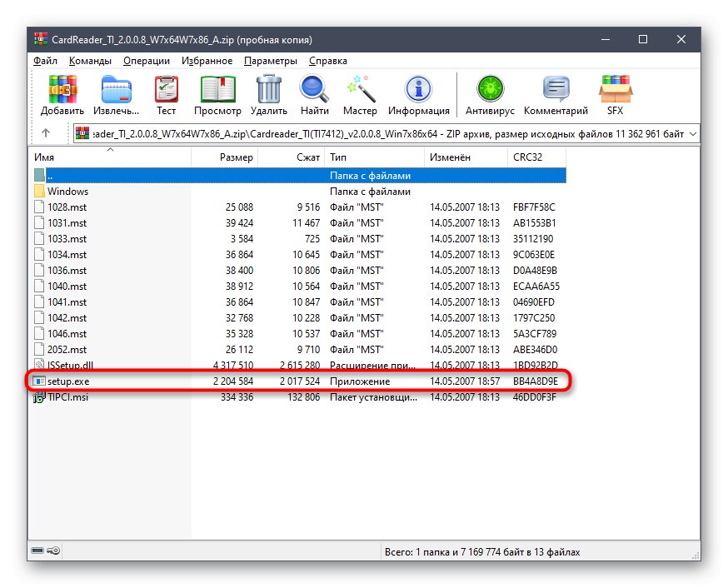Viewport: 728px width, 588px height.
Task: Show archive Информация icon
Action: pos(419,88)
